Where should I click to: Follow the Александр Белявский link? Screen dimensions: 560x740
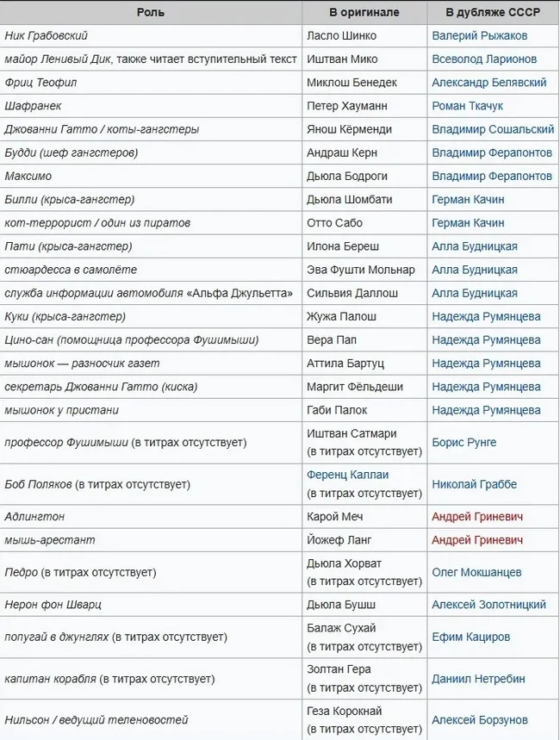click(x=488, y=83)
